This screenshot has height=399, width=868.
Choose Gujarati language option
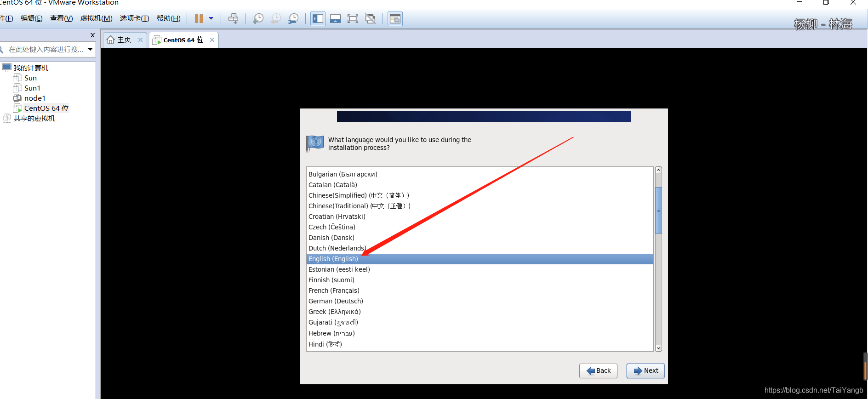click(480, 322)
